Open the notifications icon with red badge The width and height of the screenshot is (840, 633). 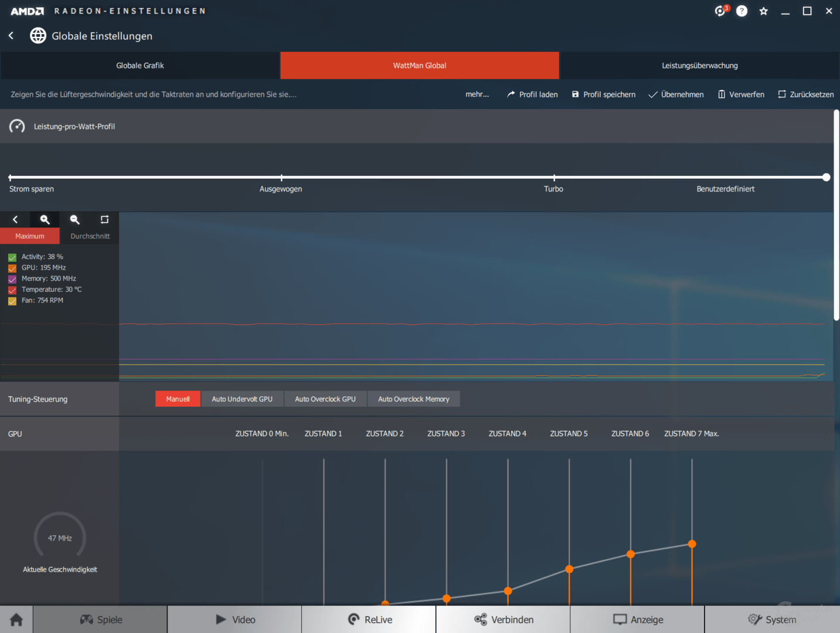(721, 11)
